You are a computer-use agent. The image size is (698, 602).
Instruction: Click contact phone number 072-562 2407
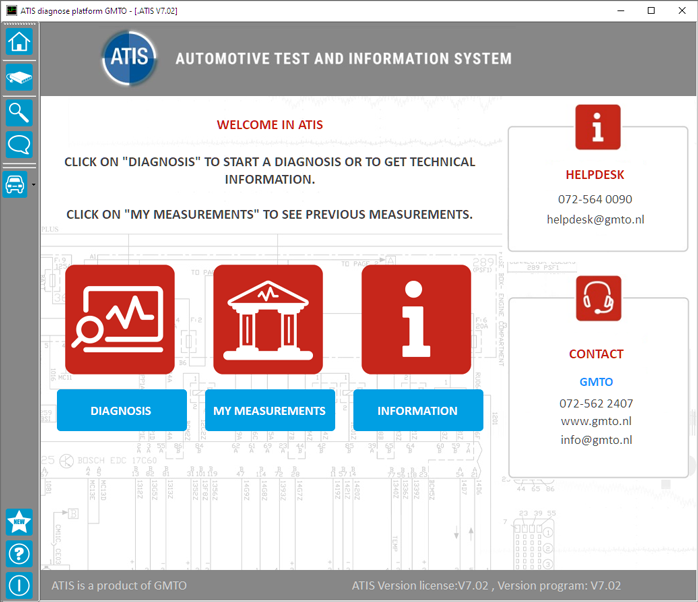pos(596,403)
